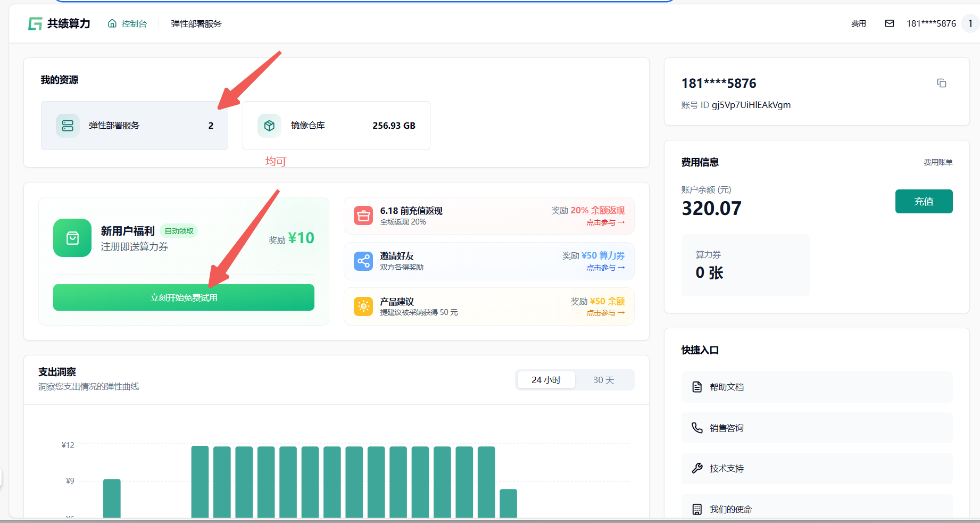Viewport: 980px width, 523px height.
Task: Switch spending chart to 30 天
Action: 603,380
